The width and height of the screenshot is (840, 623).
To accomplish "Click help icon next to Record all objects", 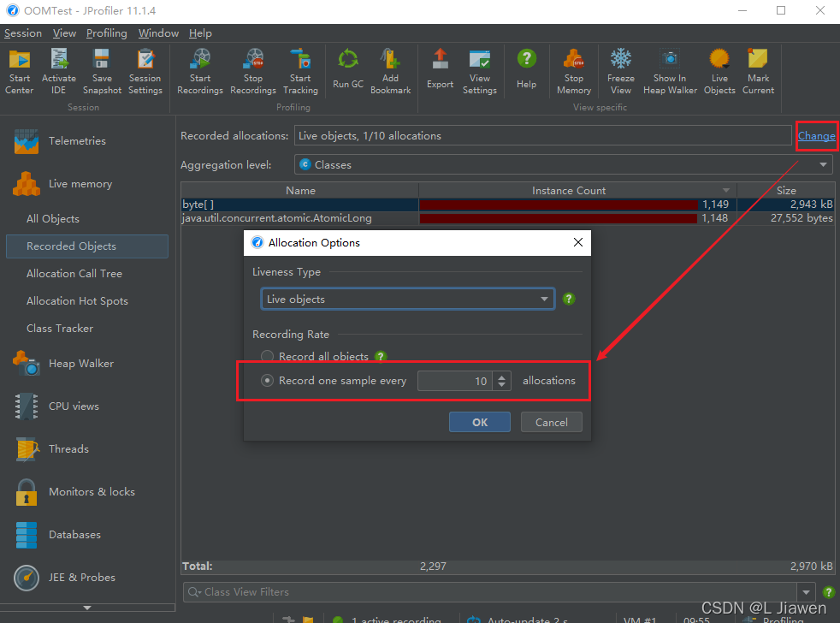I will 381,357.
